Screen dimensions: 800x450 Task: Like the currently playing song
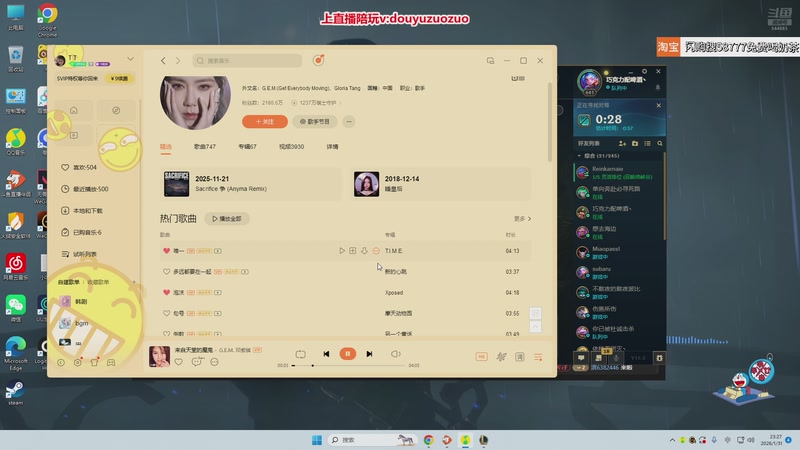[x=179, y=362]
